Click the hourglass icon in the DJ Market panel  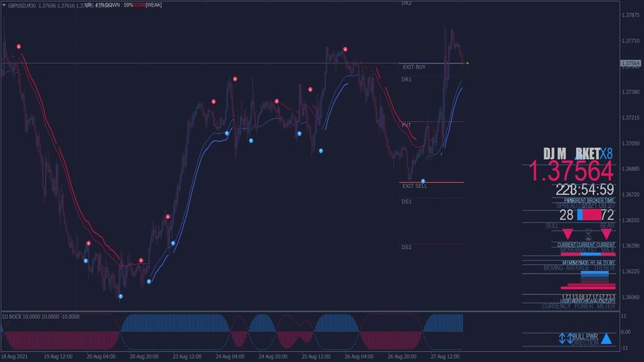coord(588,235)
